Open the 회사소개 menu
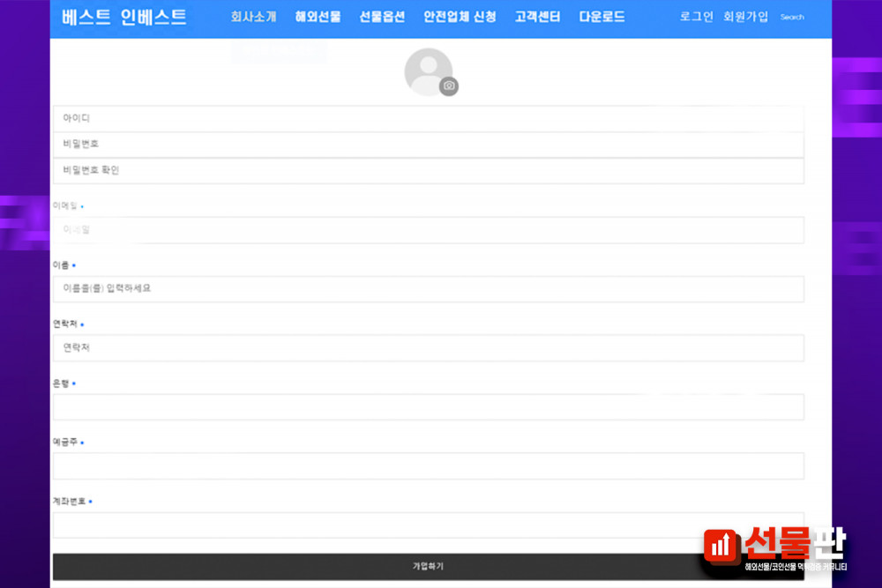The width and height of the screenshot is (882, 588). click(x=253, y=17)
